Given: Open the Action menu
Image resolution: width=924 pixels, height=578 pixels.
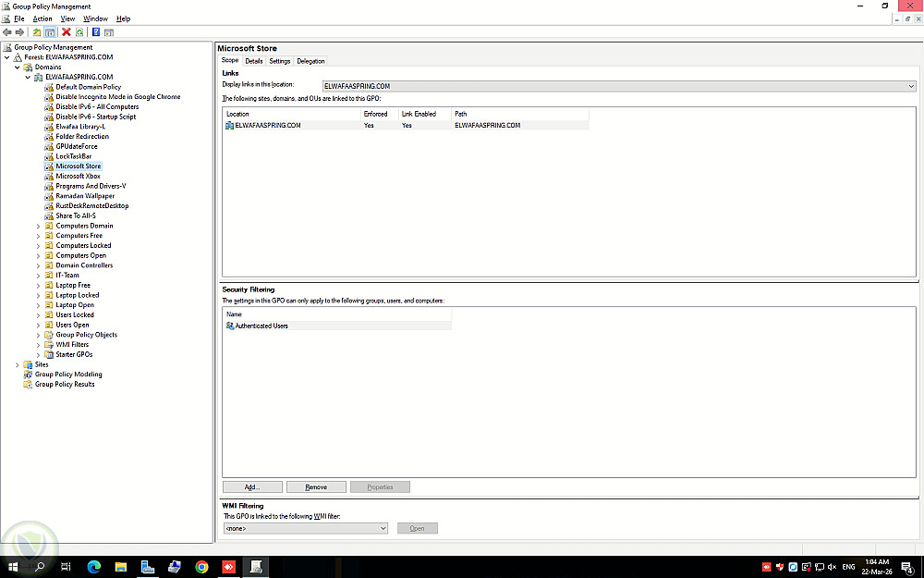Looking at the screenshot, I should click(43, 18).
